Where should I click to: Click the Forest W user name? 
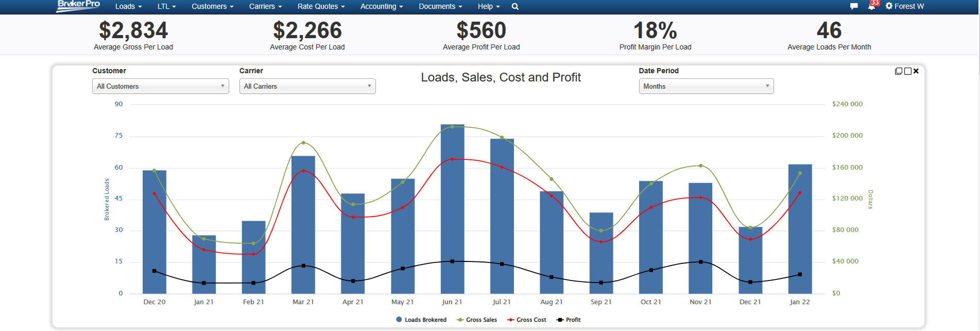(x=909, y=6)
